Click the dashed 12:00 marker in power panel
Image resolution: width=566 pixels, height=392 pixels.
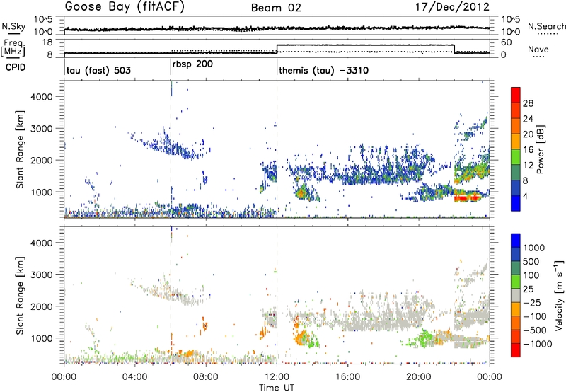click(277, 149)
